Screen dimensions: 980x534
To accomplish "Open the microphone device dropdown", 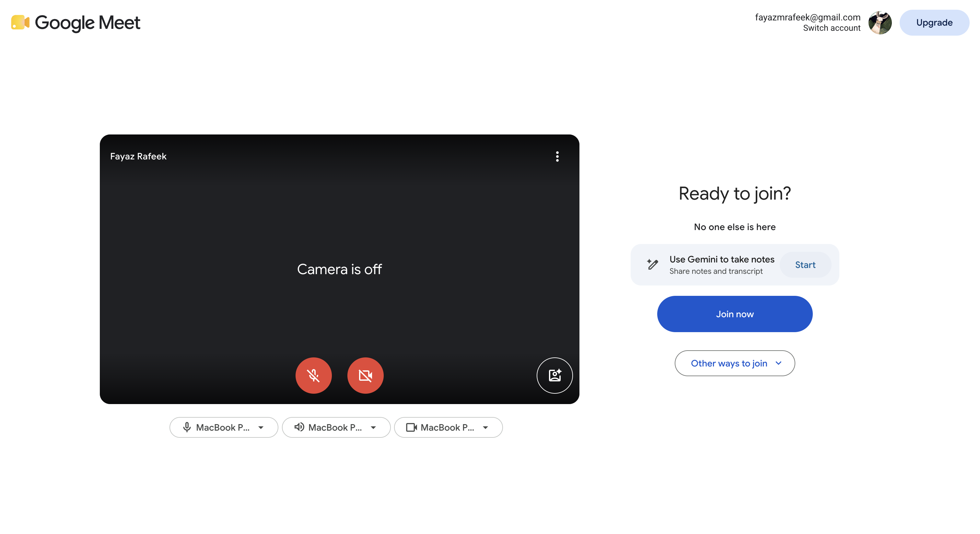I will pyautogui.click(x=224, y=427).
